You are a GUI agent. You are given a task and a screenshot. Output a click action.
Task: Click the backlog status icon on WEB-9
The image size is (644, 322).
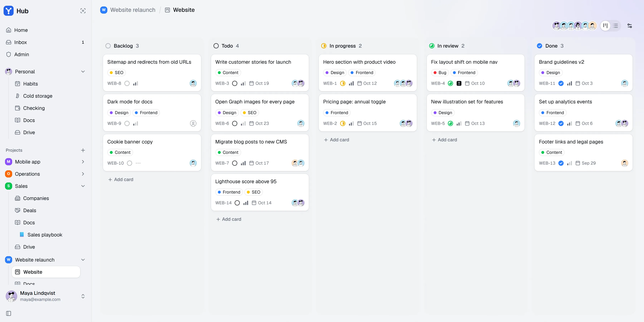[x=127, y=123]
